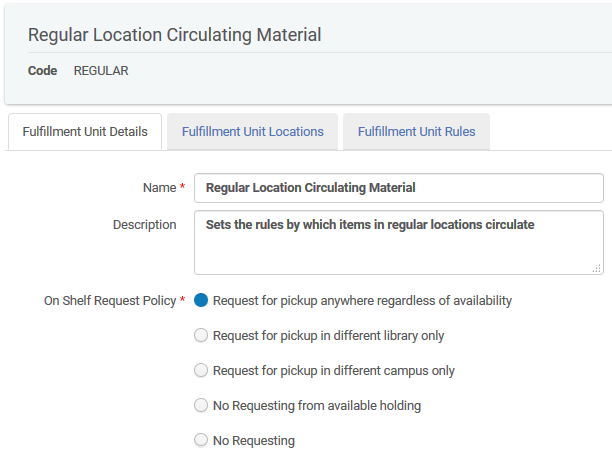Image resolution: width=612 pixels, height=454 pixels.
Task: Select the No Requesting radio button
Action: pos(201,440)
